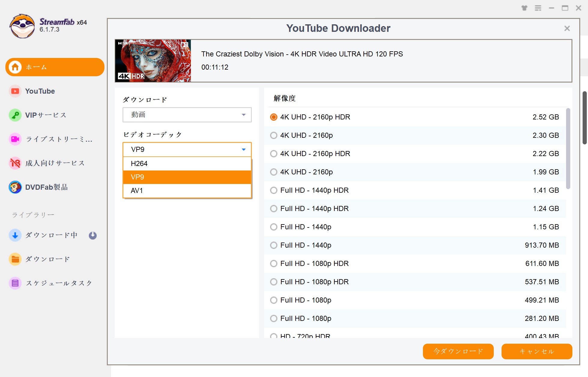Viewport: 588px width, 377px height.
Task: Open the YouTube sidebar icon
Action: (x=15, y=91)
